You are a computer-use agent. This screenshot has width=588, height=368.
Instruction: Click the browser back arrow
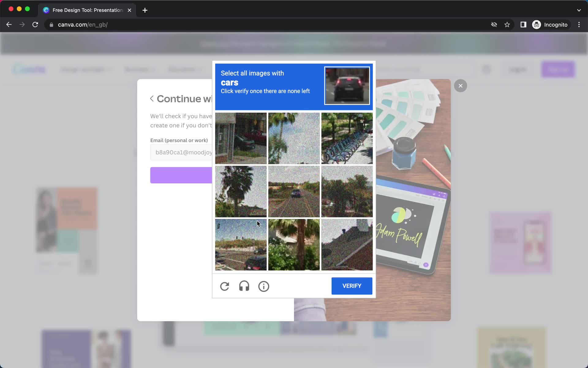pyautogui.click(x=9, y=25)
